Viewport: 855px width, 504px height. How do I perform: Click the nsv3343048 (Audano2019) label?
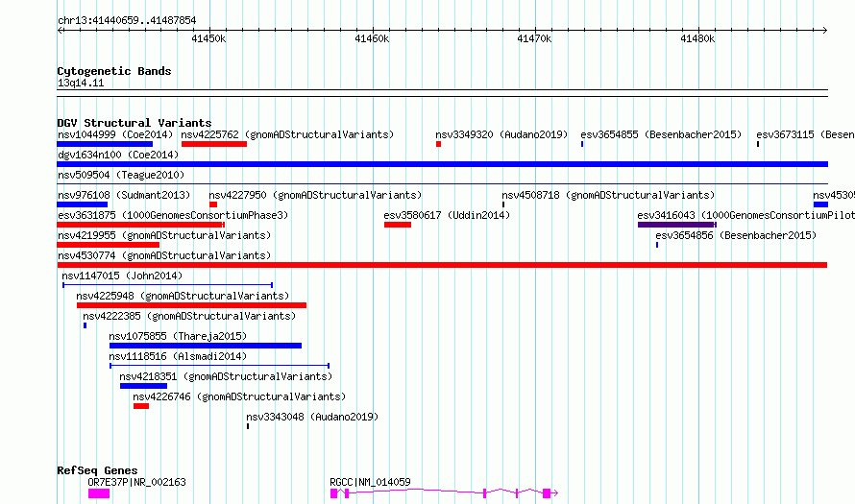(312, 417)
